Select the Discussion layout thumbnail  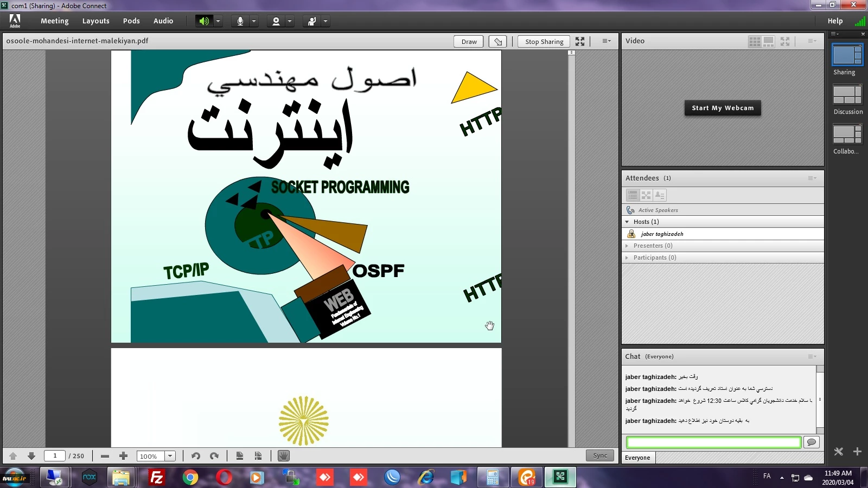pyautogui.click(x=847, y=95)
